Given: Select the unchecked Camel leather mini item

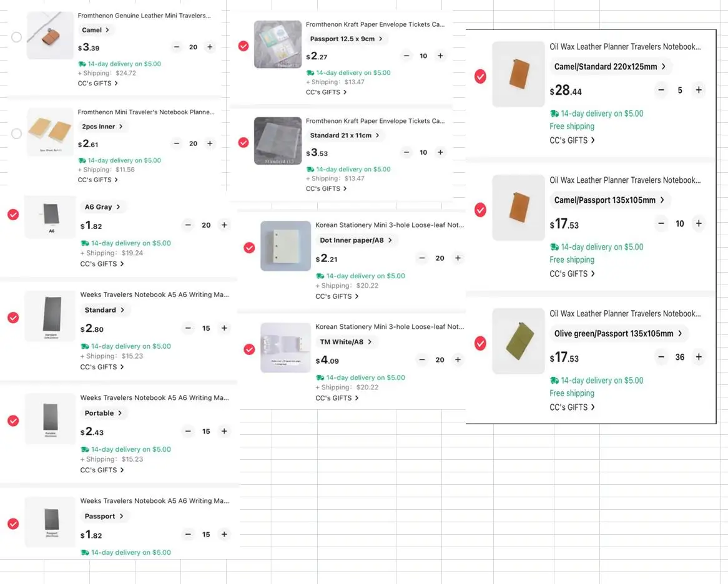Looking at the screenshot, I should point(17,37).
